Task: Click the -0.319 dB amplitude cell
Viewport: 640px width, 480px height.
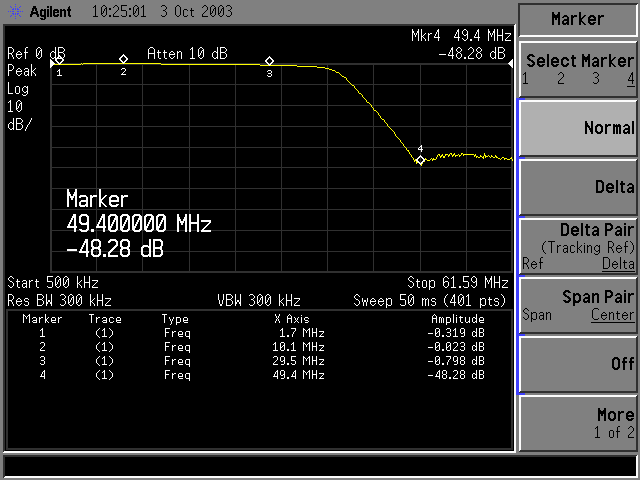Action: coord(456,333)
